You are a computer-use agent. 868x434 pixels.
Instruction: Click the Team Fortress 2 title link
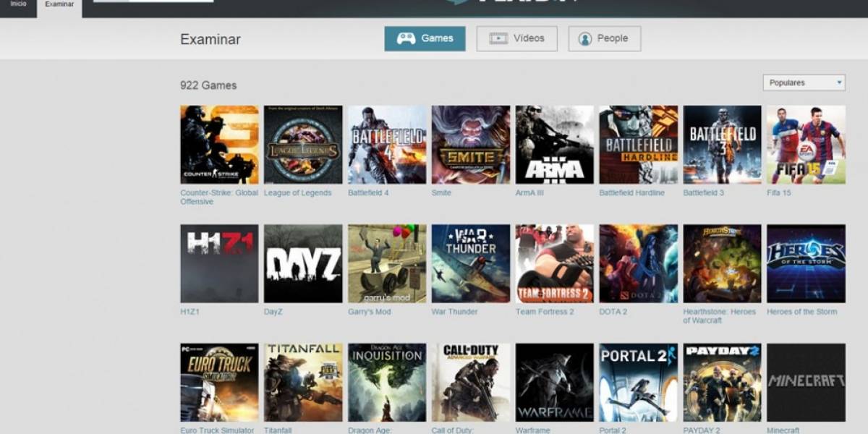545,312
